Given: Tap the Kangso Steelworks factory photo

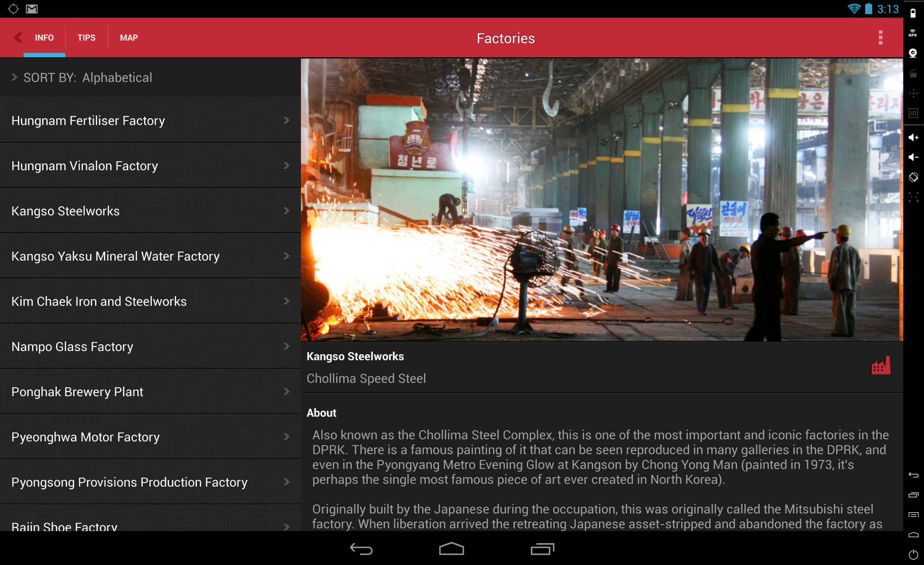Looking at the screenshot, I should tap(601, 200).
